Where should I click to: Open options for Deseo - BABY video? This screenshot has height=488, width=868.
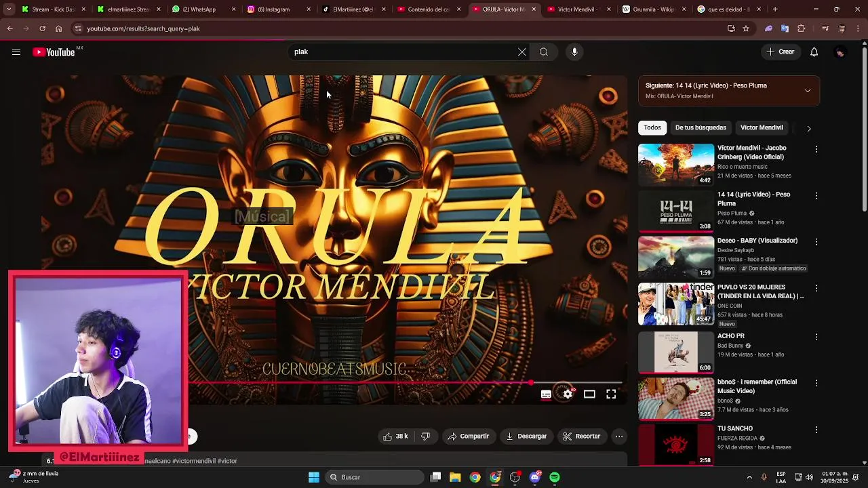point(816,242)
